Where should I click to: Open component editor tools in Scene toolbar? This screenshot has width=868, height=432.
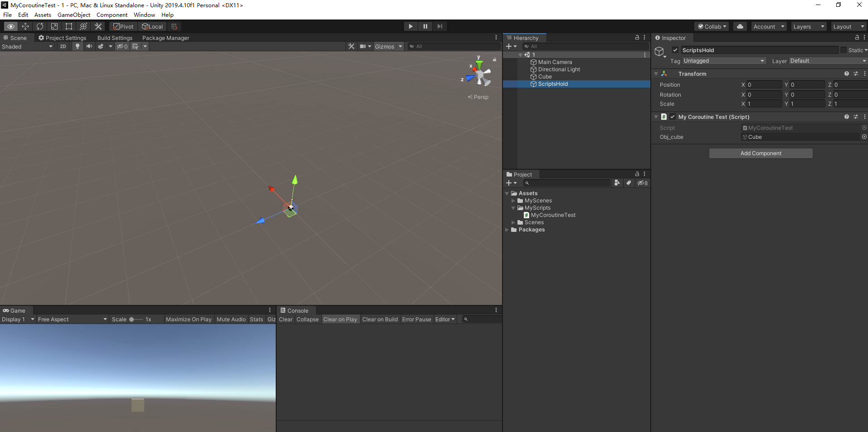point(351,46)
